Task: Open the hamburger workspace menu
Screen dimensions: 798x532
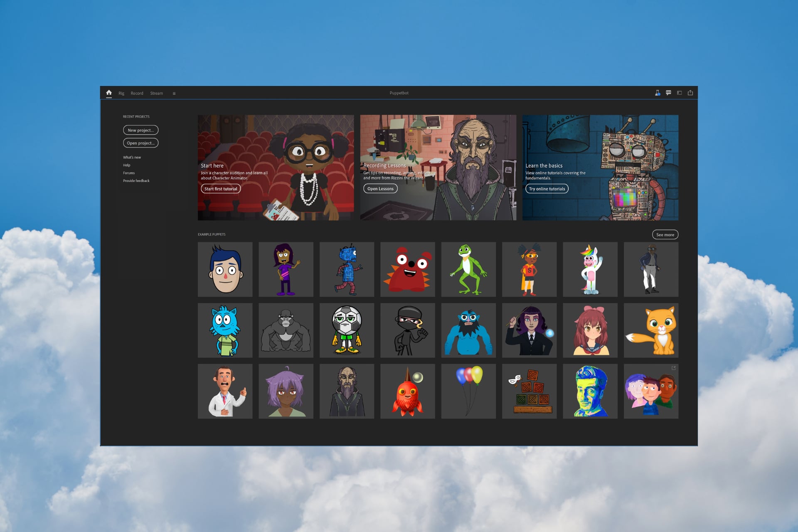Action: coord(174,94)
